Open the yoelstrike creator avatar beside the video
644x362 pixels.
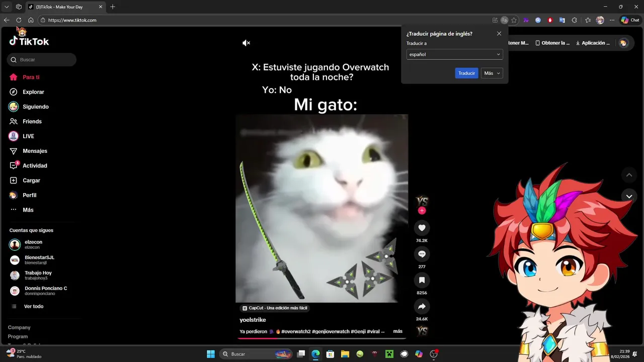(x=422, y=201)
